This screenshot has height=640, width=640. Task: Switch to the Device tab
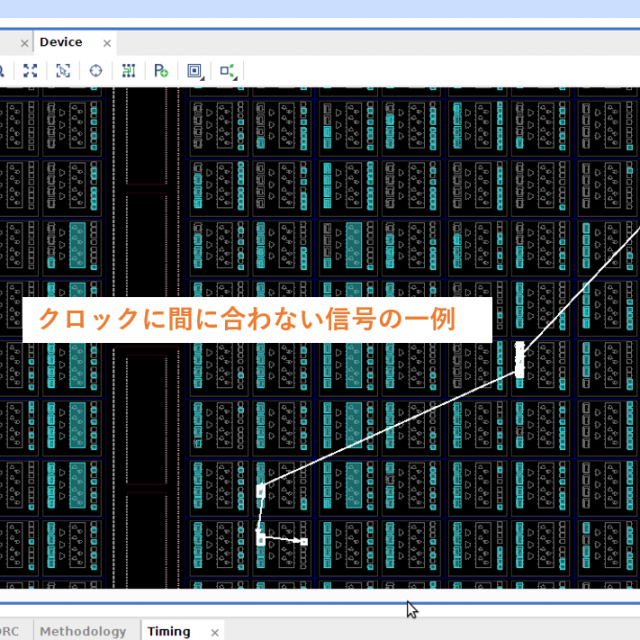tap(61, 43)
